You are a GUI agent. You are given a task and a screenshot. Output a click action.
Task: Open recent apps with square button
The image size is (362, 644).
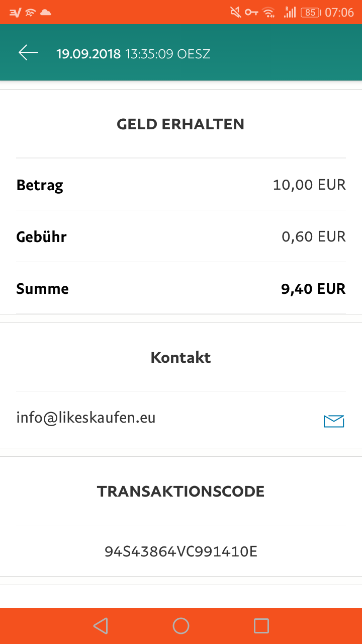261,626
